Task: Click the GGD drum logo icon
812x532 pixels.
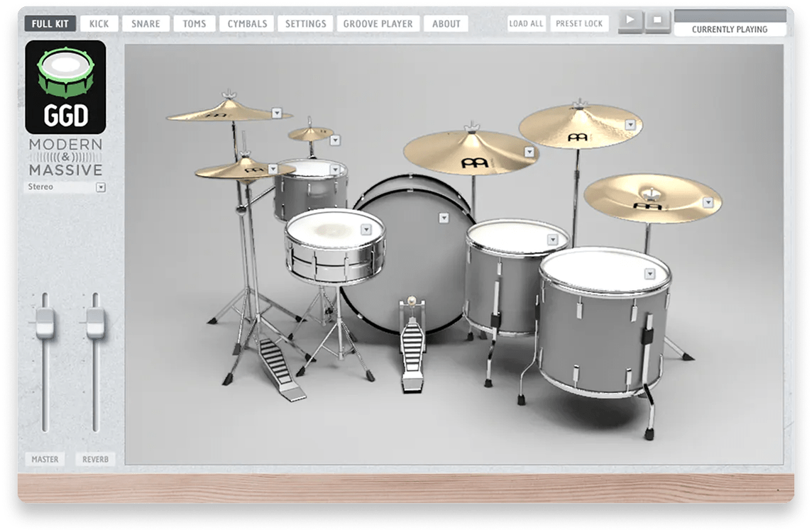Action: pyautogui.click(x=65, y=87)
